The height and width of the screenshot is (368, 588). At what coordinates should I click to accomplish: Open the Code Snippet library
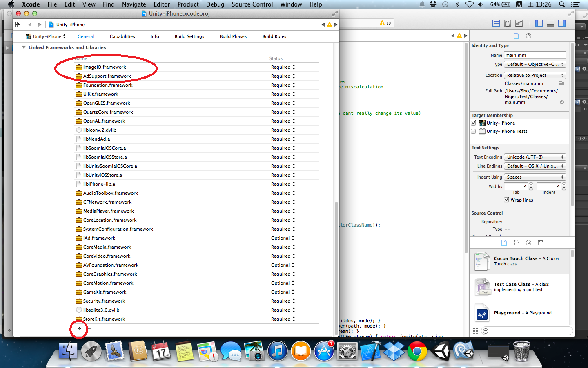516,243
